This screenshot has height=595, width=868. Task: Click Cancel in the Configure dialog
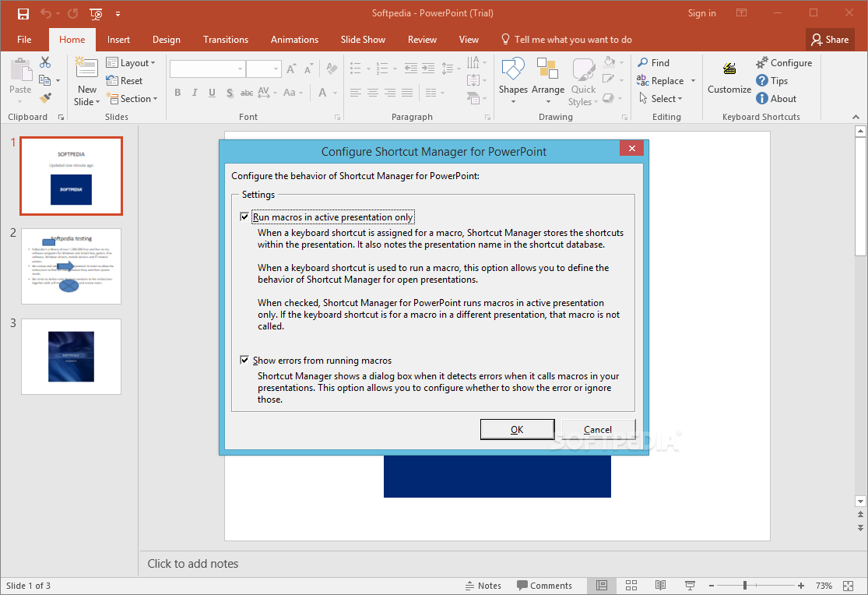(x=598, y=429)
